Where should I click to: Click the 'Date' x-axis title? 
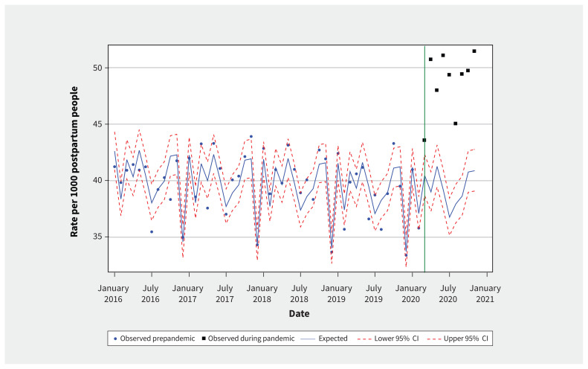click(x=299, y=314)
